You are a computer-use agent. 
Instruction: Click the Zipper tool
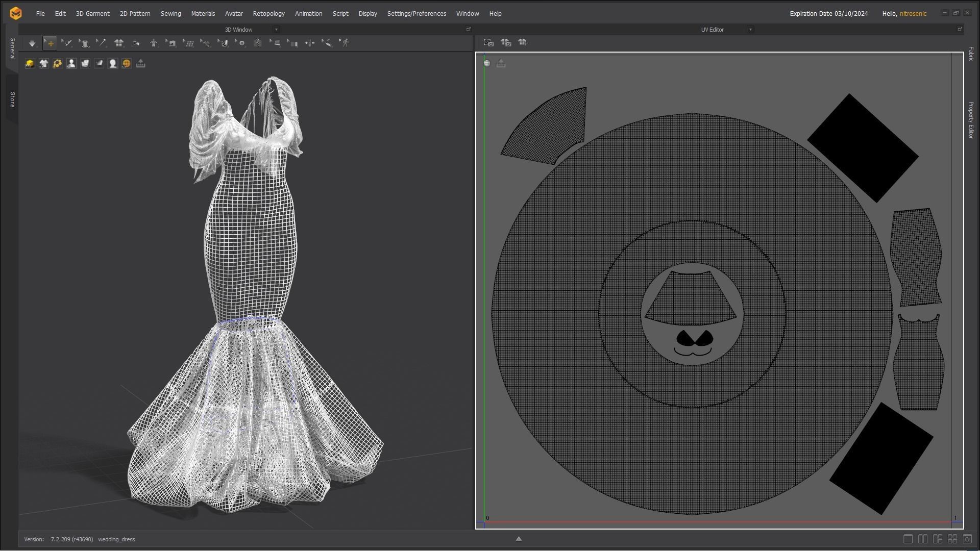[x=258, y=43]
